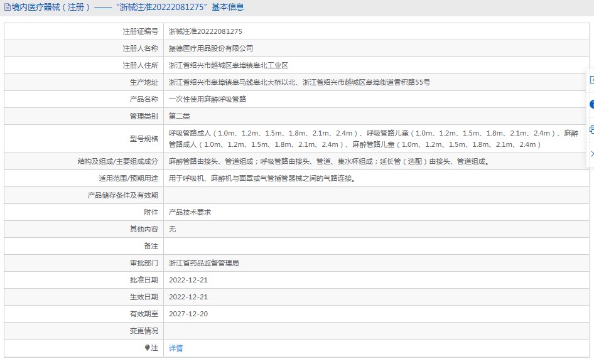Click the page heading 境内医疗器械（注册）基本信息
This screenshot has height=364, width=594.
[127, 7]
